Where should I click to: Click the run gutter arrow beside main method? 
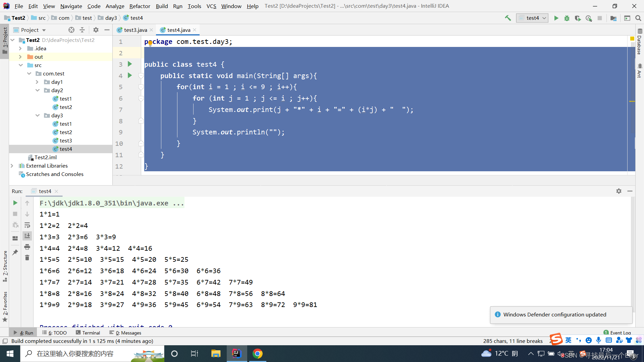(x=130, y=75)
